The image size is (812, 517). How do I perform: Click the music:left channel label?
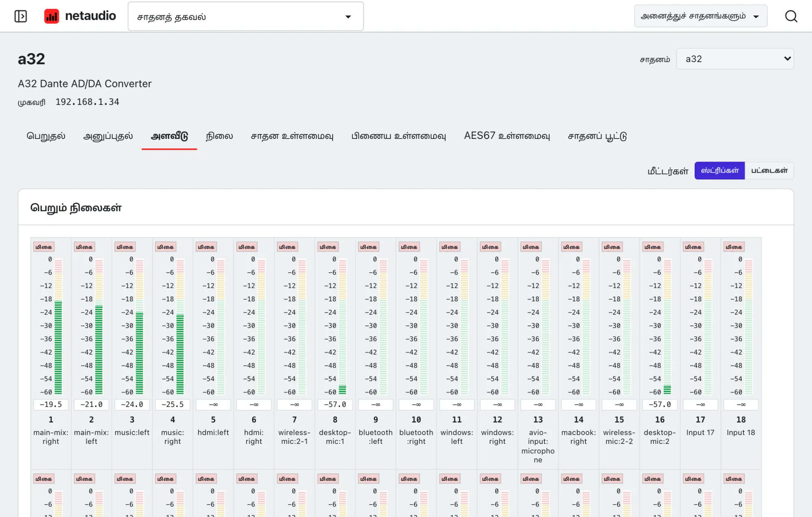pos(132,433)
